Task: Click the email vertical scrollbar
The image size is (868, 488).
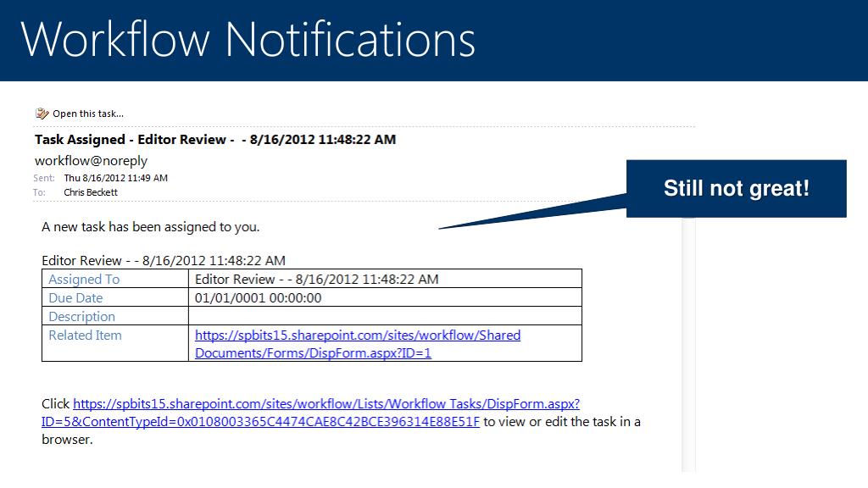Action: point(688,344)
